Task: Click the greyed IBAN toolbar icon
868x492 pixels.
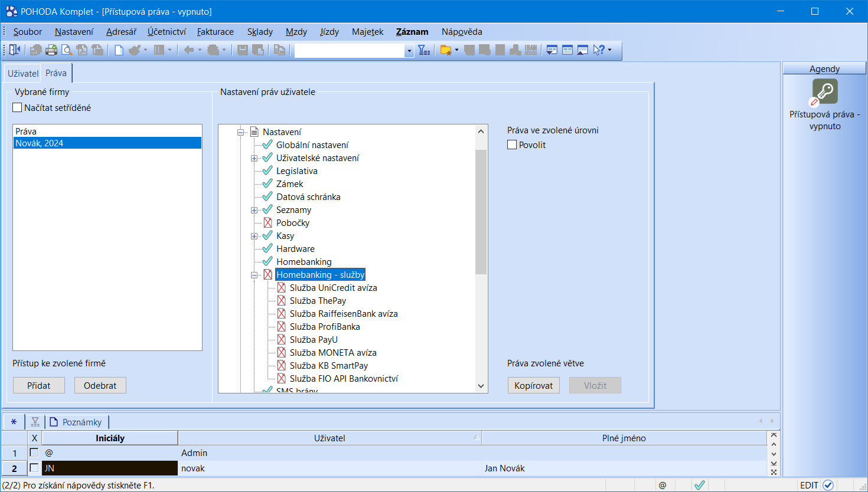Action: [531, 50]
